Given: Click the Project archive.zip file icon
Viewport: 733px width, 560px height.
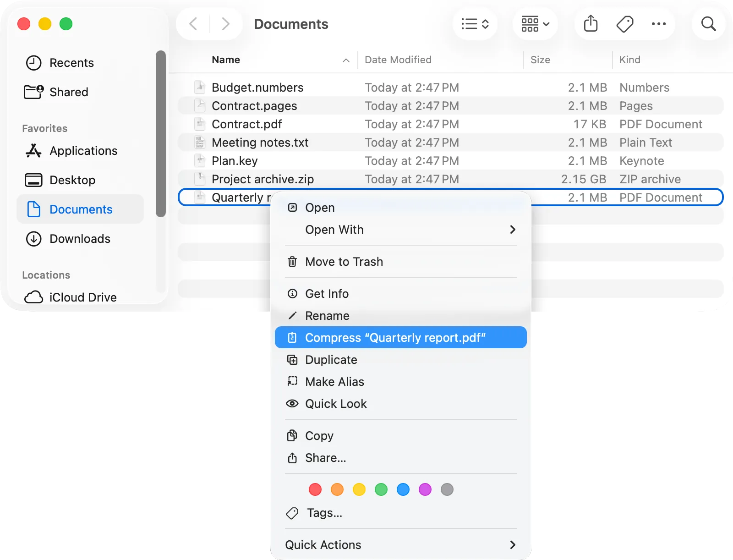Looking at the screenshot, I should click(200, 179).
